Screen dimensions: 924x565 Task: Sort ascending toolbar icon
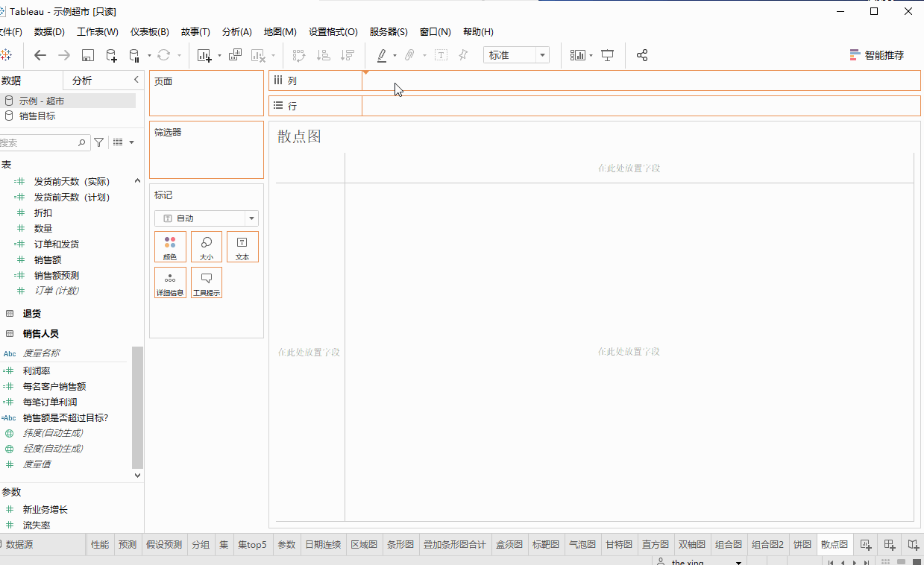coord(324,55)
